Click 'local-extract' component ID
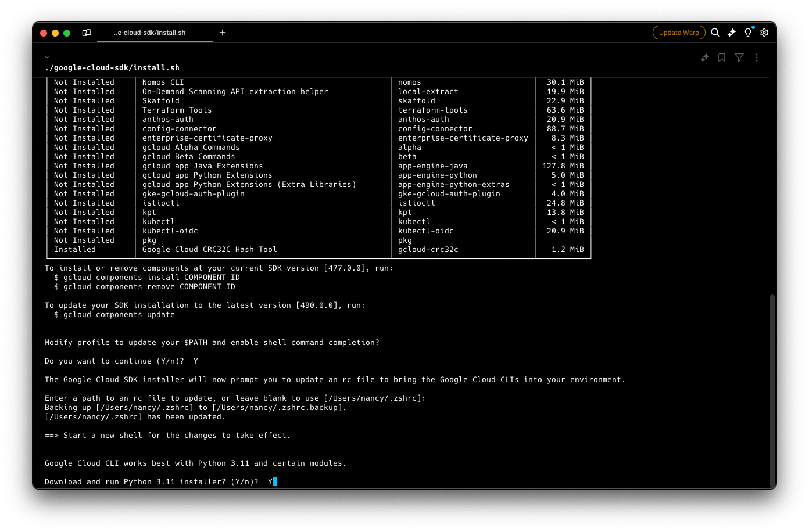The width and height of the screenshot is (809, 532). coord(428,92)
